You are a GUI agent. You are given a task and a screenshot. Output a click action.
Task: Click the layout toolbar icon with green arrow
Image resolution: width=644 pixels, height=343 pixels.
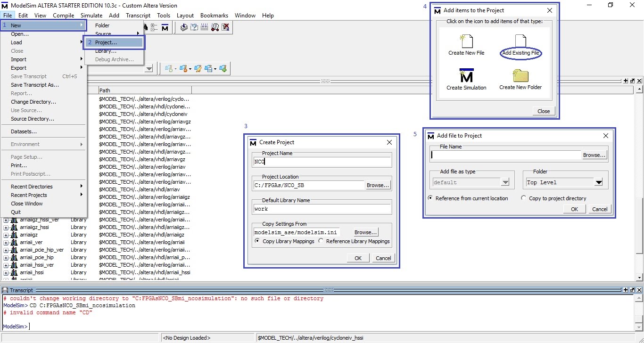click(x=223, y=69)
